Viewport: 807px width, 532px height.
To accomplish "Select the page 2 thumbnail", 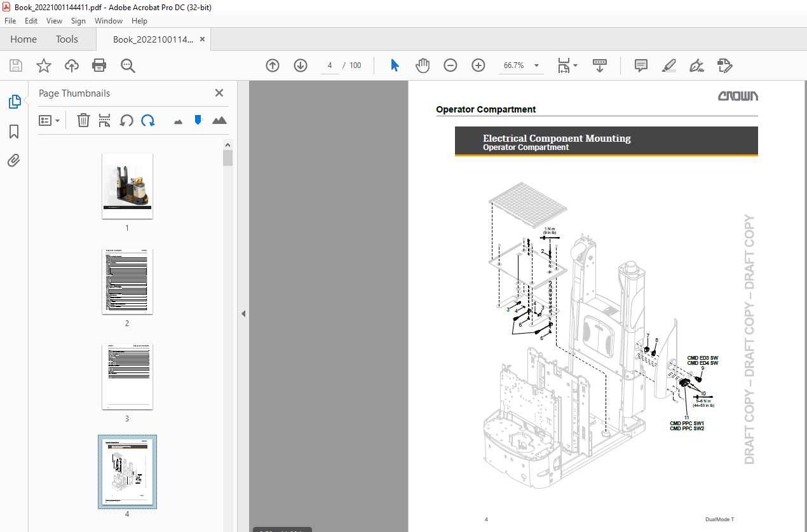I will click(127, 281).
